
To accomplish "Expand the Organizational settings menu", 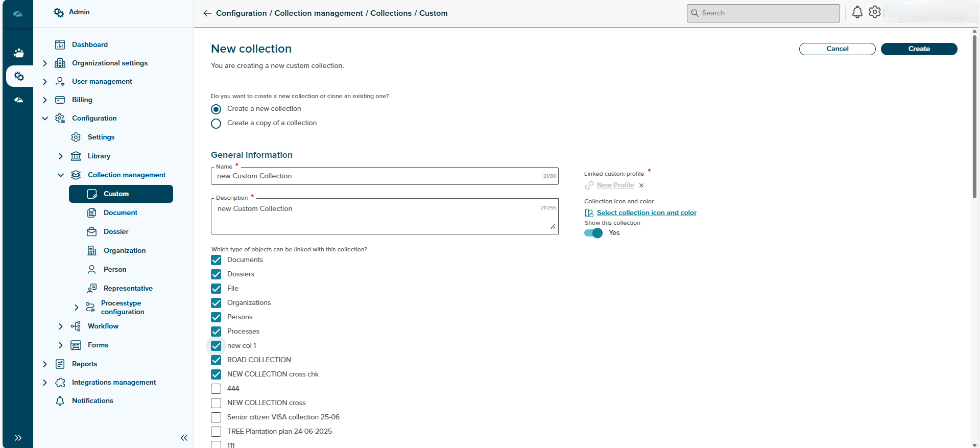I will (x=45, y=63).
